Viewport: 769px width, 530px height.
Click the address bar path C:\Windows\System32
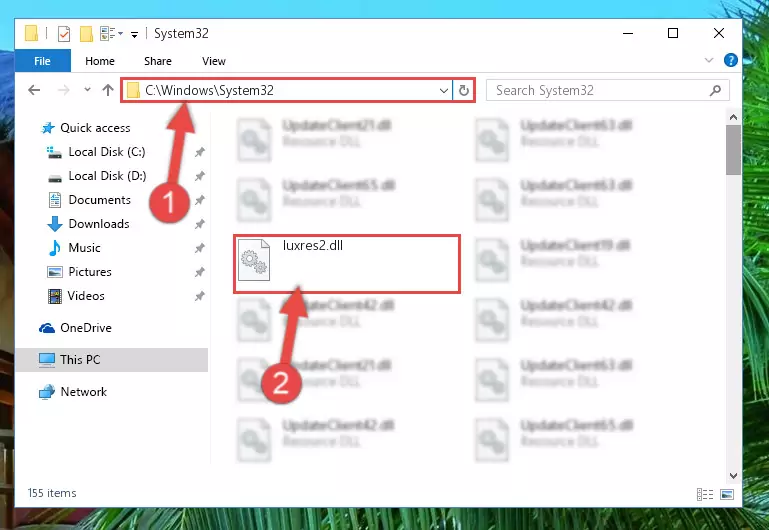[209, 90]
